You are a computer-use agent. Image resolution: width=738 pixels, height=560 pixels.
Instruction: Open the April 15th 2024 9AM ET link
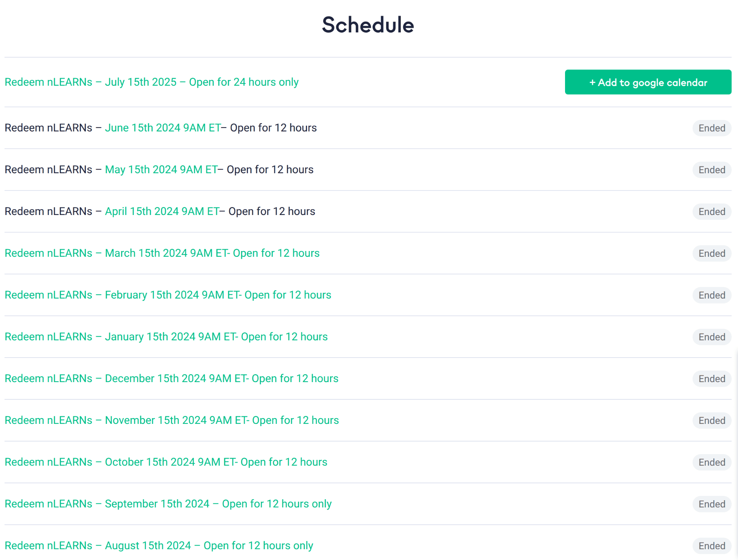tap(162, 211)
